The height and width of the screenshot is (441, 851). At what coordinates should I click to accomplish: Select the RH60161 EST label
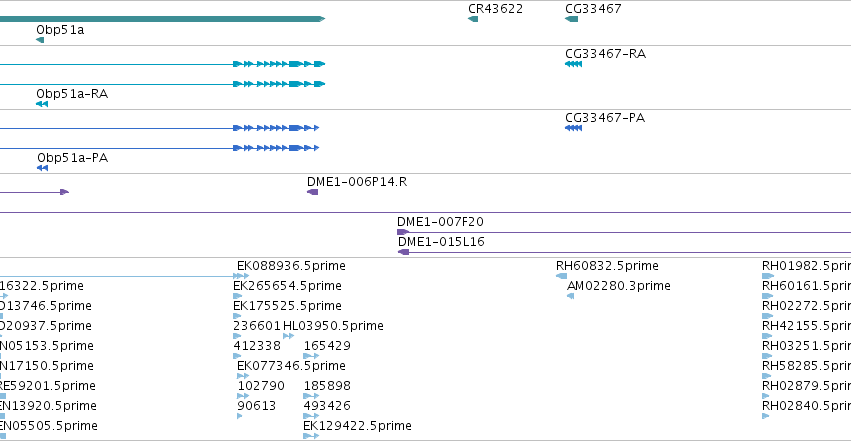coord(806,286)
